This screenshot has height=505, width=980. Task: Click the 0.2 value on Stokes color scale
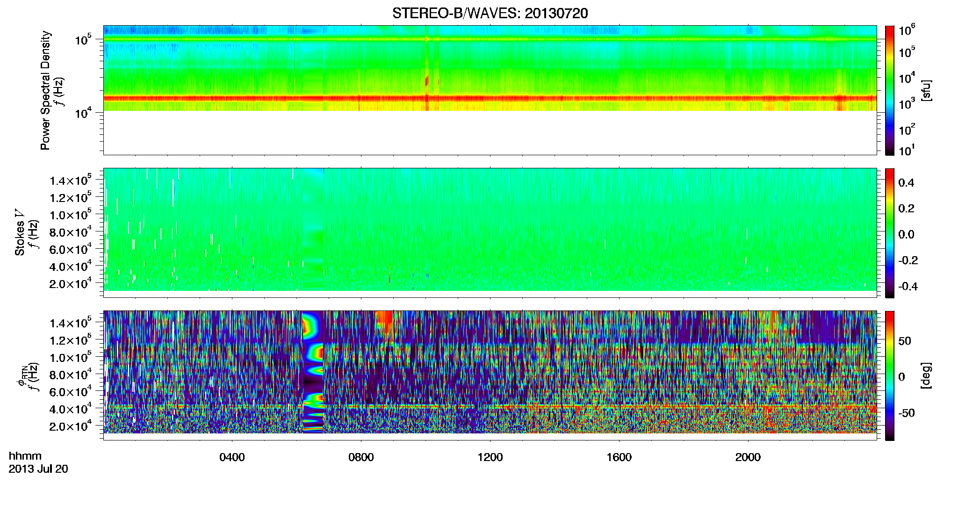tap(906, 209)
